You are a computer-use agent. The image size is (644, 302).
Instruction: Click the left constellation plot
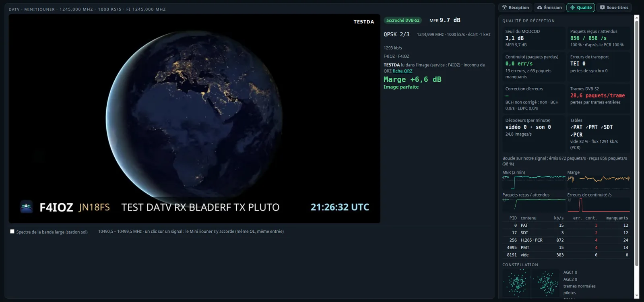[516, 283]
